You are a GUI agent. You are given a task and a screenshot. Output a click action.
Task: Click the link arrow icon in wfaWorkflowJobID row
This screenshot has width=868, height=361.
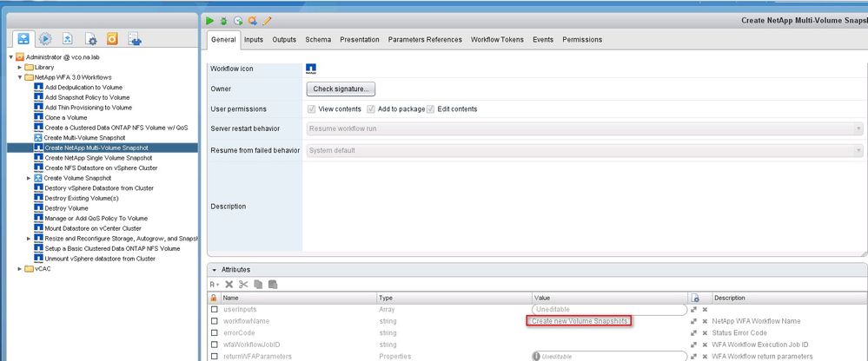(694, 345)
